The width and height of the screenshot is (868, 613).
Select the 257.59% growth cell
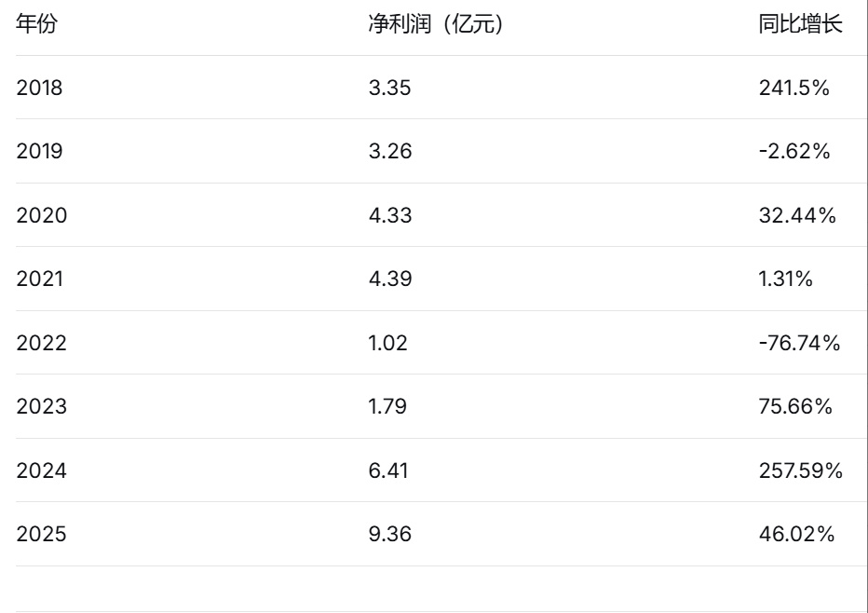point(800,471)
